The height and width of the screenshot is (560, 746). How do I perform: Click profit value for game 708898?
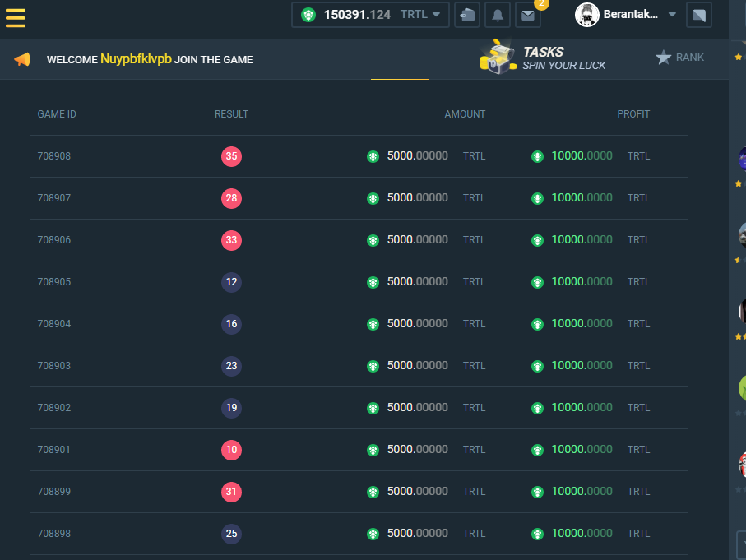[582, 534]
